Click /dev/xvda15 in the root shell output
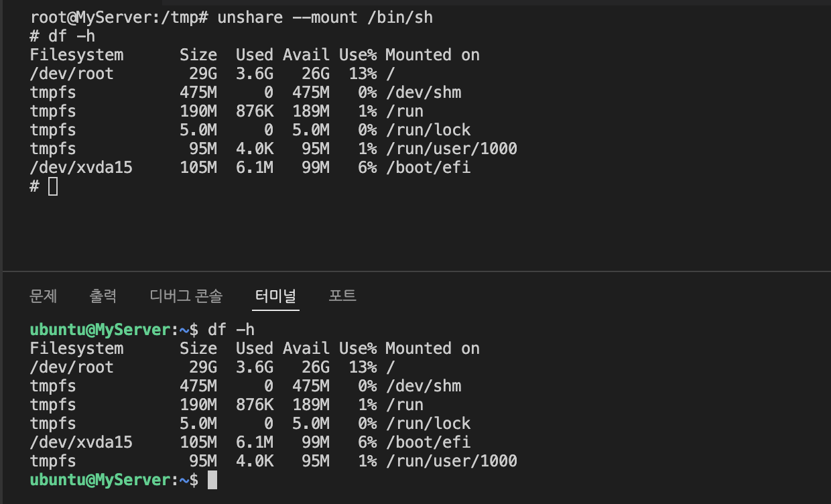Screen dimensions: 831x504 click(x=81, y=168)
